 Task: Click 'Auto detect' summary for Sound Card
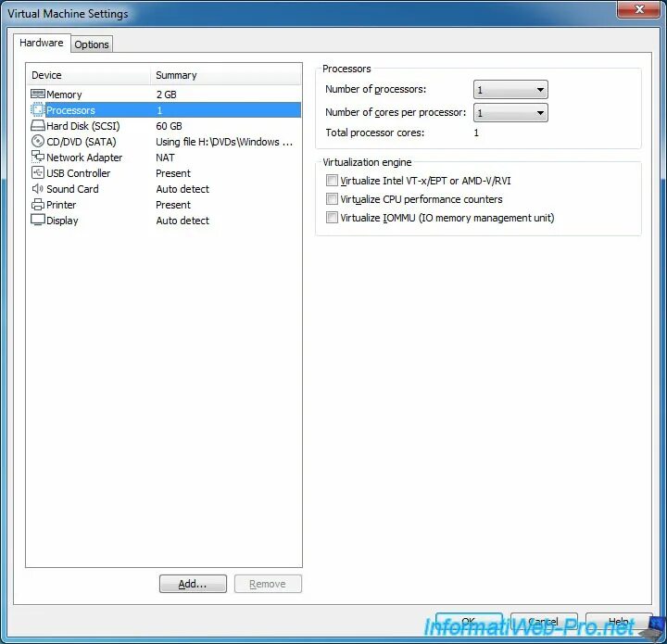pyautogui.click(x=182, y=189)
